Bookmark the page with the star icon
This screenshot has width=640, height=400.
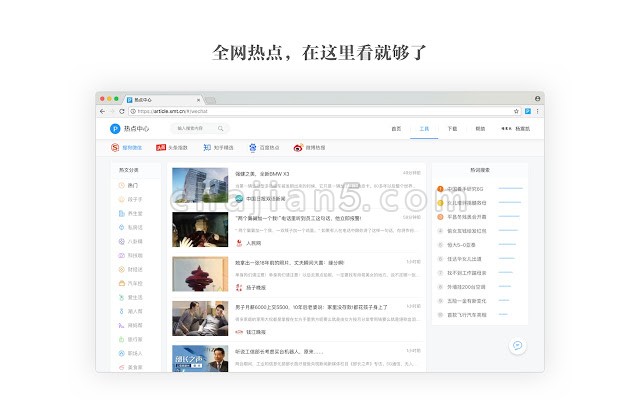516,111
